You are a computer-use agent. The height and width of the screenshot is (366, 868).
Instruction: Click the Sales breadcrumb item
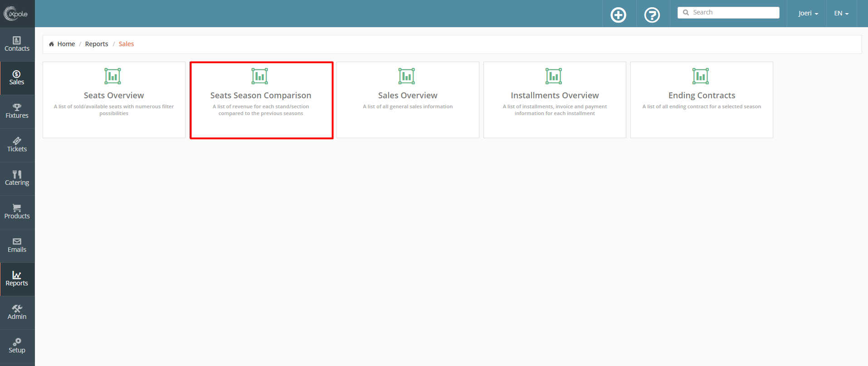pyautogui.click(x=127, y=44)
